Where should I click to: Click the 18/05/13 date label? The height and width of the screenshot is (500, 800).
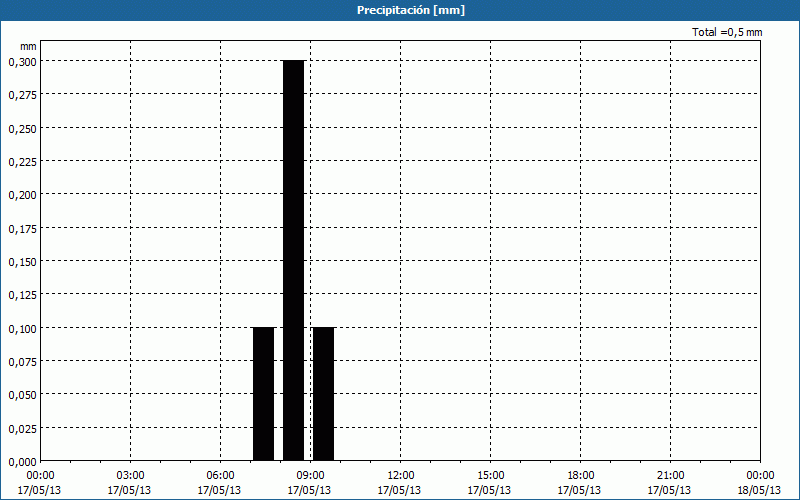click(759, 490)
